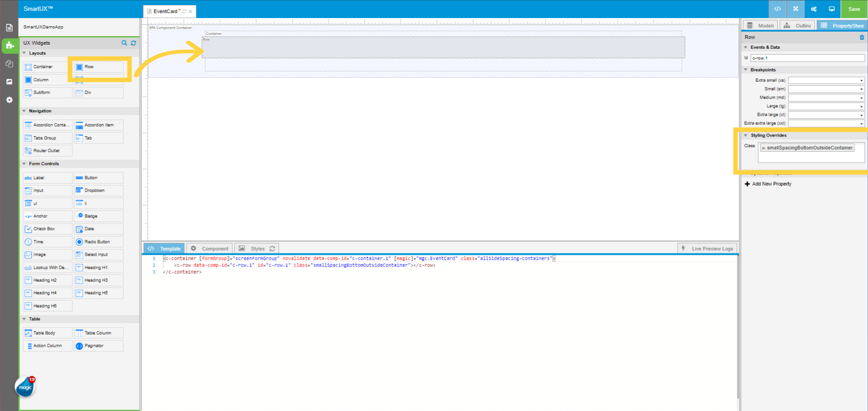
Task: Click Add New Property
Action: coord(768,184)
